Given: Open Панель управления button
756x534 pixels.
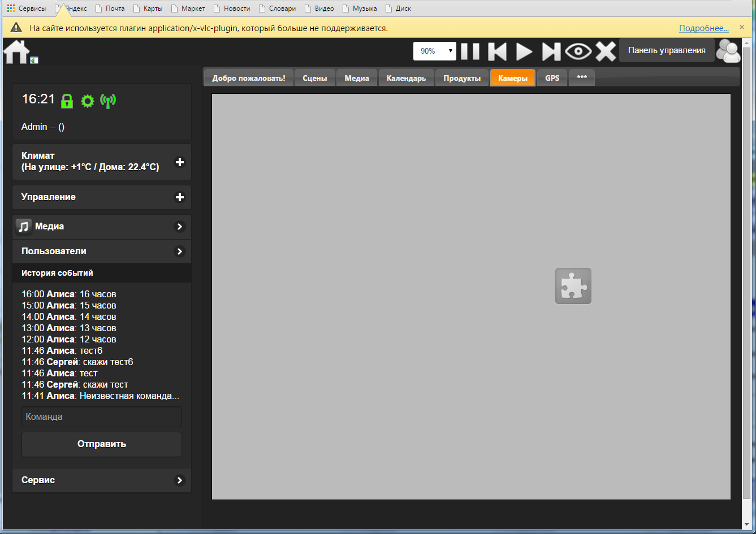Looking at the screenshot, I should click(667, 50).
